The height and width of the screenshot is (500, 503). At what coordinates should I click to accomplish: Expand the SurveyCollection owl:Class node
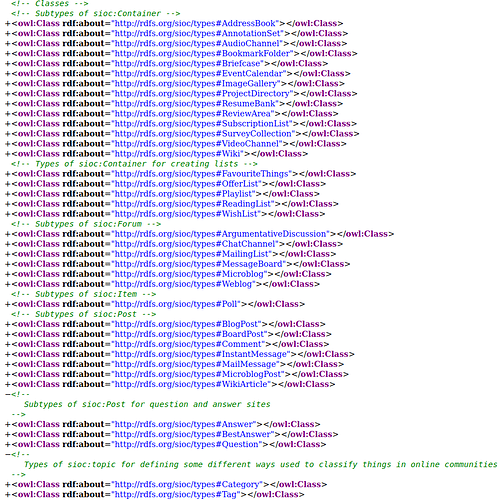point(8,134)
